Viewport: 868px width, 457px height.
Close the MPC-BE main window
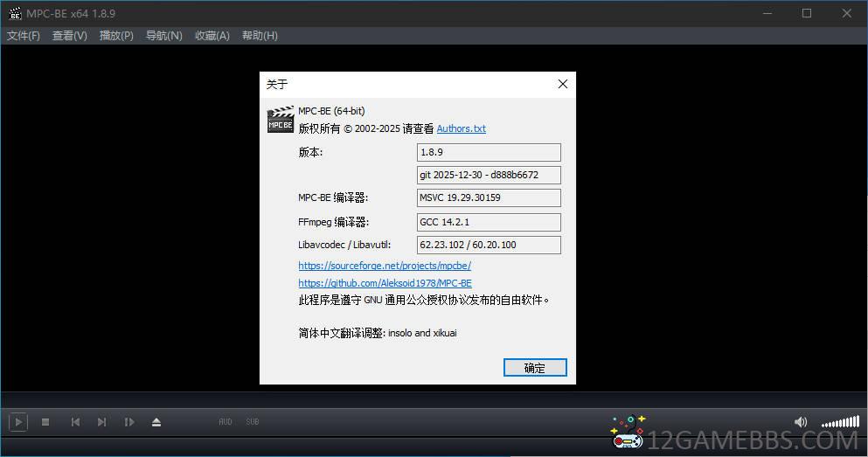pyautogui.click(x=846, y=13)
